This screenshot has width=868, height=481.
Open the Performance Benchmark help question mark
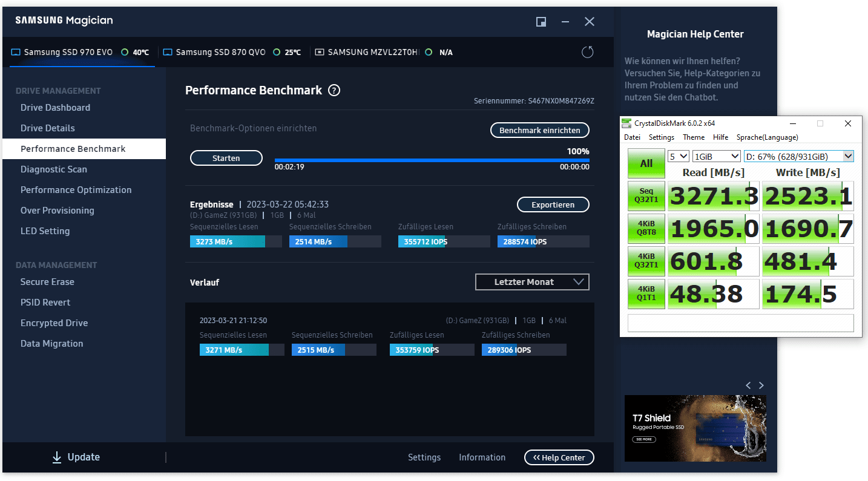334,90
